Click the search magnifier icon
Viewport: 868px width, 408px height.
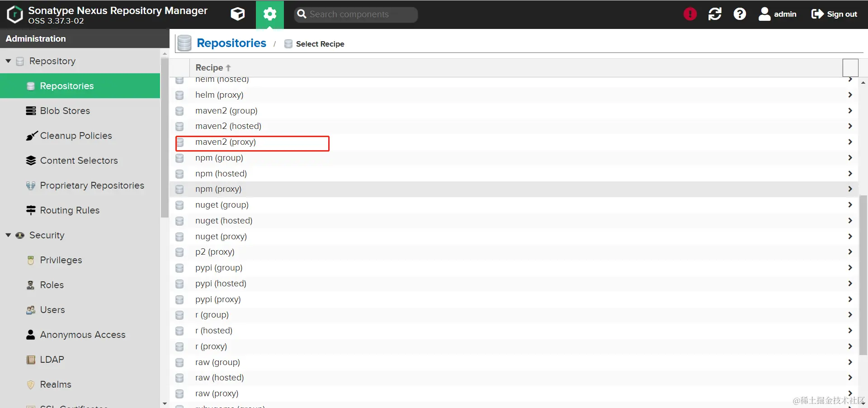click(302, 14)
